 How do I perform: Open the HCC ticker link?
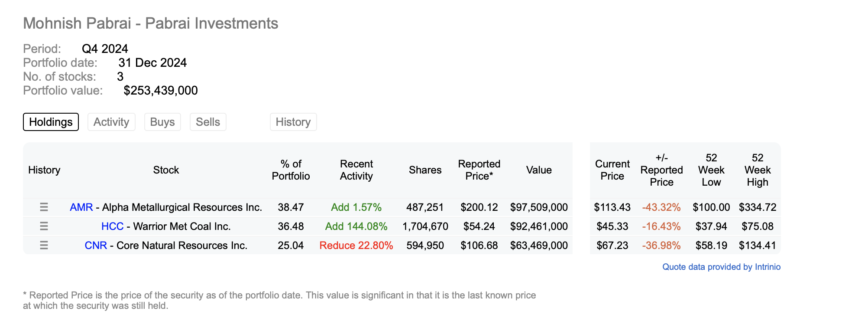click(112, 226)
